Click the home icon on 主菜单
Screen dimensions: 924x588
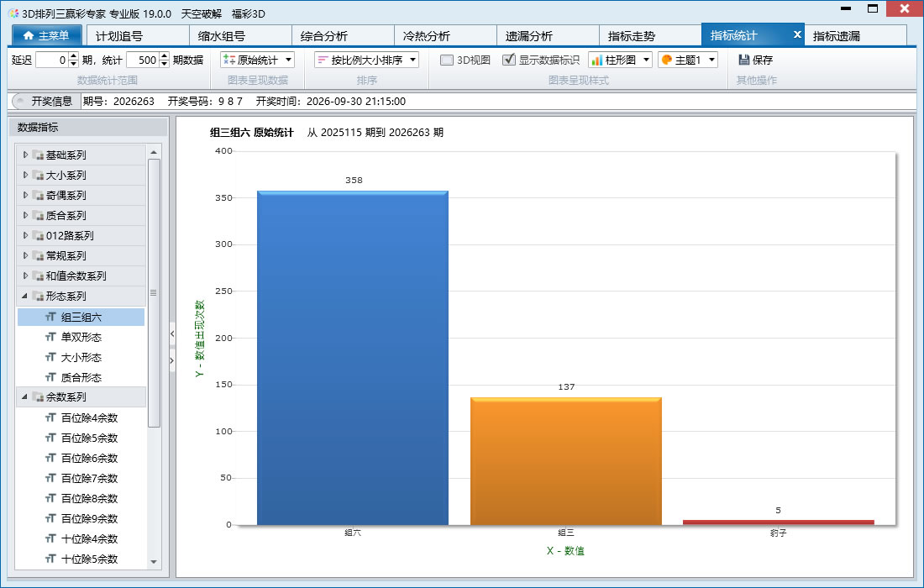29,36
